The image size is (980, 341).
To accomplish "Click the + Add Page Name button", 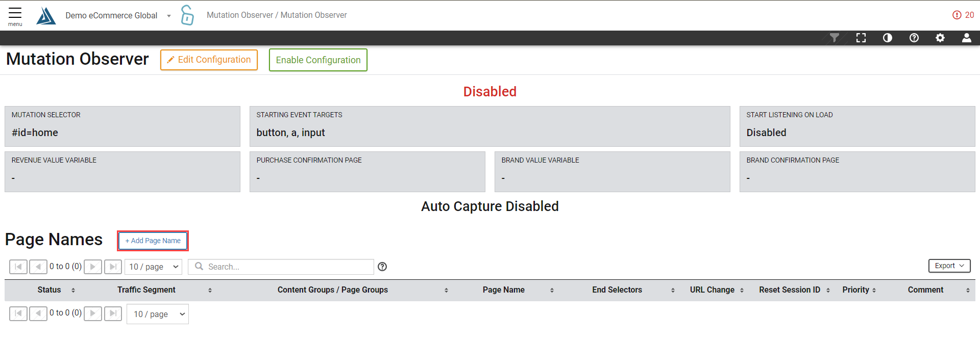I will coord(153,241).
